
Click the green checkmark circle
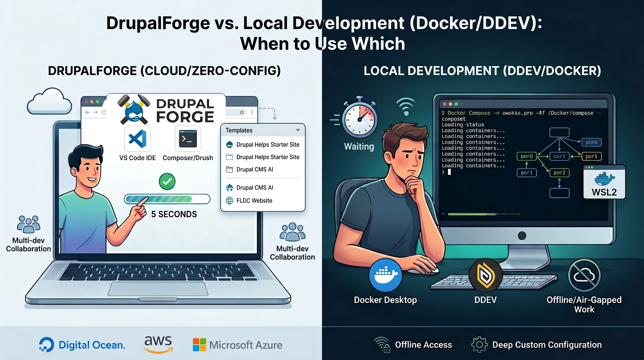167,181
